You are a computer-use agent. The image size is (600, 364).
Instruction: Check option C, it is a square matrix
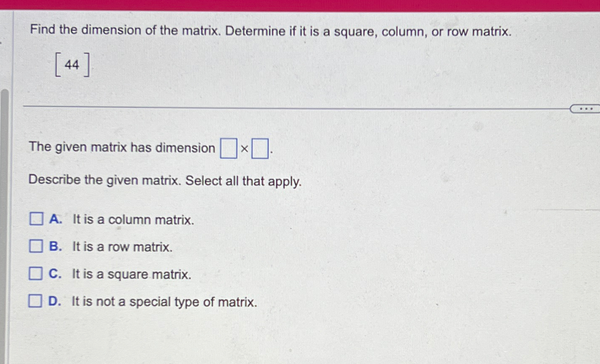(x=36, y=274)
